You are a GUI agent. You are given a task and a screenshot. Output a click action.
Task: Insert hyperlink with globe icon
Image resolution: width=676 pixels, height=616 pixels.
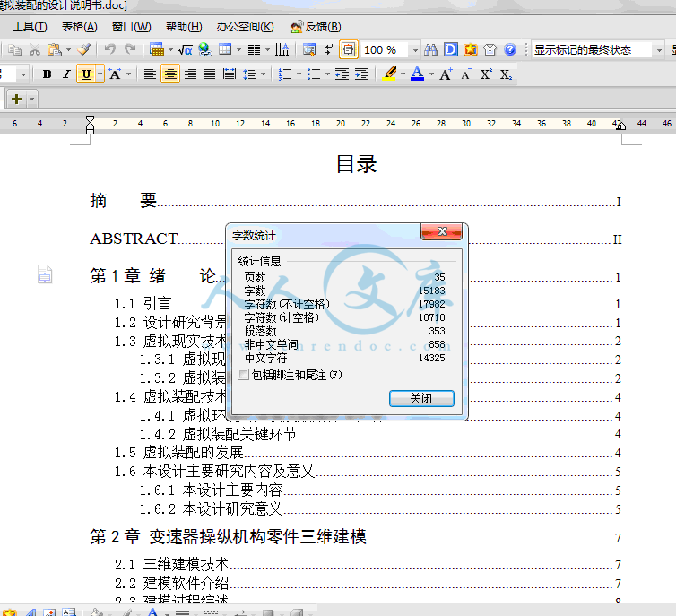pyautogui.click(x=205, y=49)
